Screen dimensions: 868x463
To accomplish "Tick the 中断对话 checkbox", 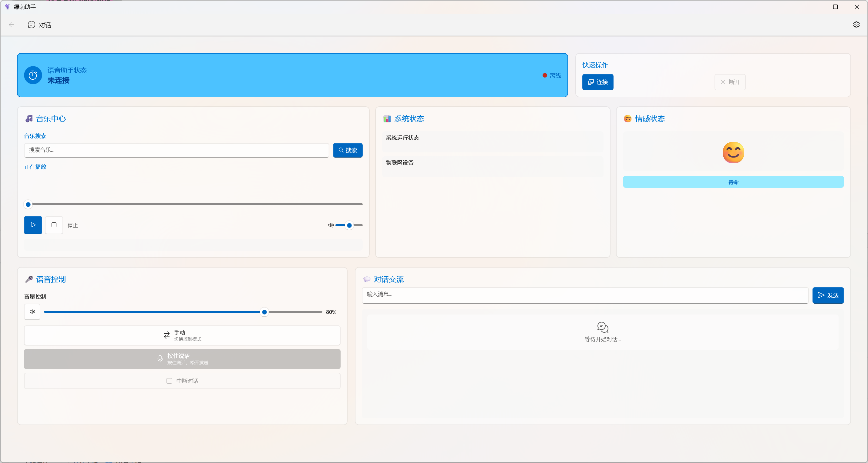I will coord(170,381).
